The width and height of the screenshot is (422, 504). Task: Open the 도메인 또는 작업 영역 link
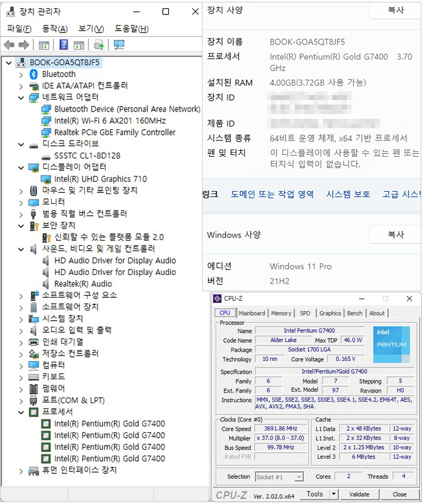click(272, 195)
